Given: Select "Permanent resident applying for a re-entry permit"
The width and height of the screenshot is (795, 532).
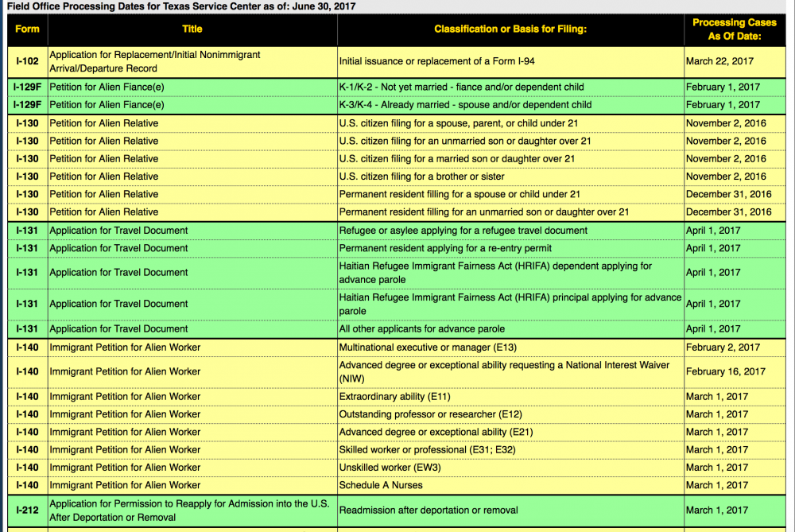Looking at the screenshot, I should point(445,248).
